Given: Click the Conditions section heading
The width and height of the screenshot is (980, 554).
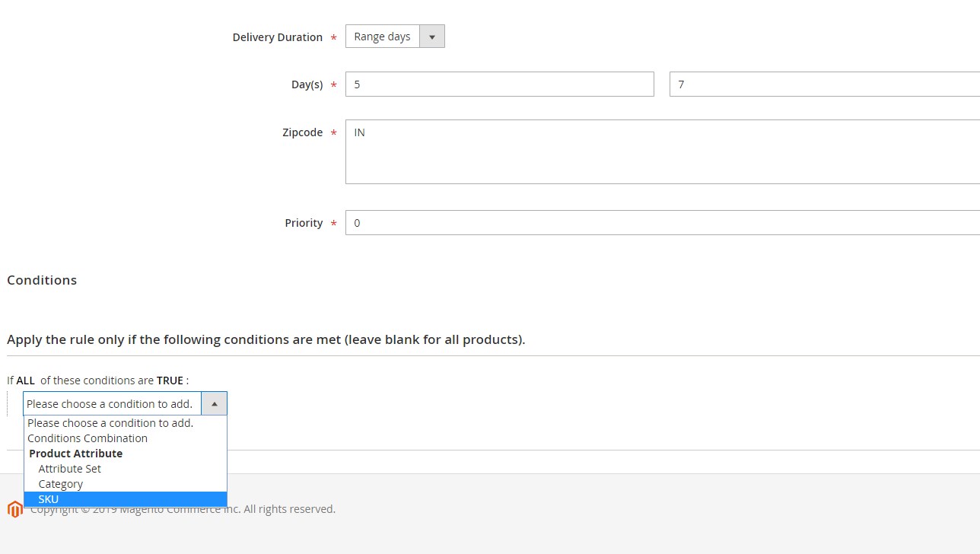Looking at the screenshot, I should 42,280.
